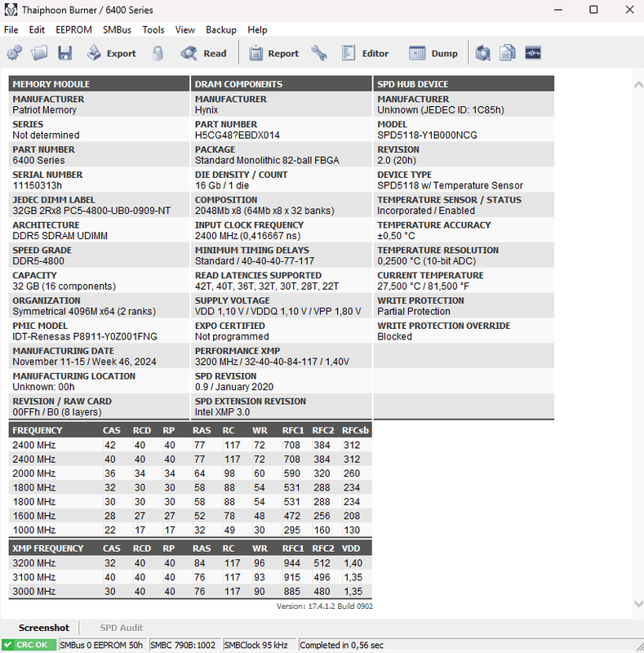644x653 pixels.
Task: Click the vertical scrollbar down arrow
Action: pos(637,603)
